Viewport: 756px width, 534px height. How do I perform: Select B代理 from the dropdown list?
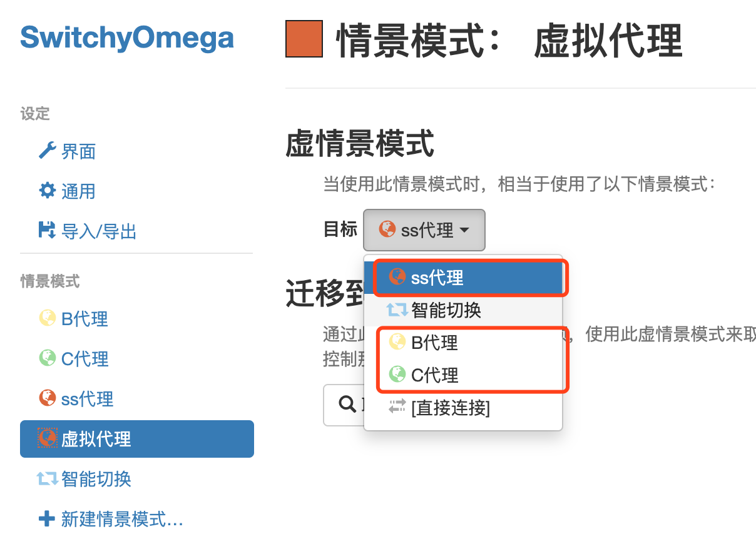click(x=463, y=343)
